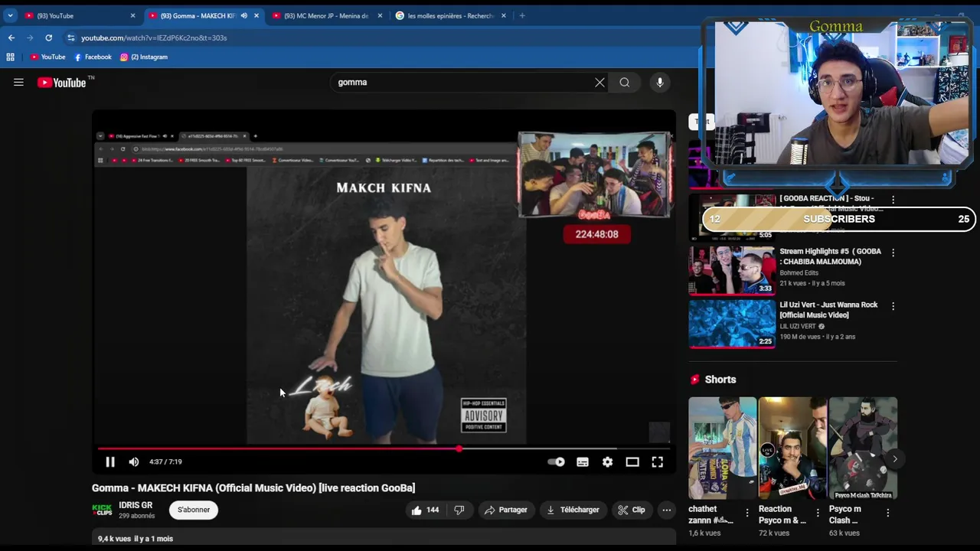The width and height of the screenshot is (980, 551).
Task: Go back in browser history
Action: point(11,37)
